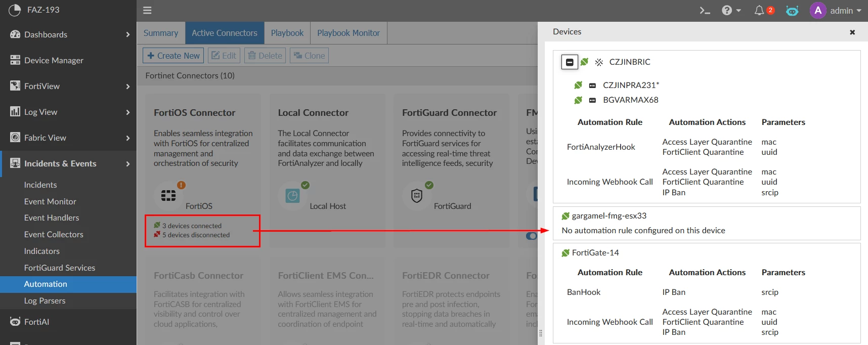Expand the Log View menu

[68, 112]
